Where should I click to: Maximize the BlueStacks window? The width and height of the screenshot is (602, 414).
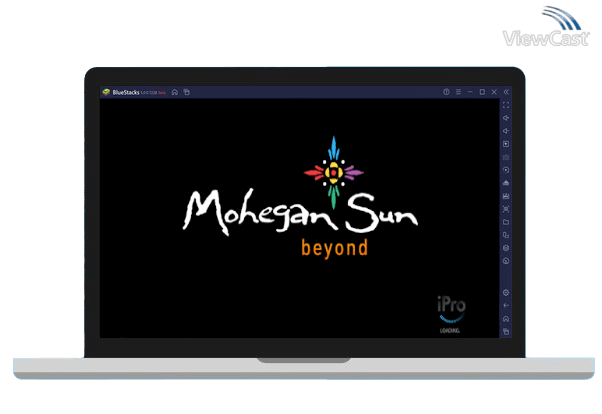(482, 92)
